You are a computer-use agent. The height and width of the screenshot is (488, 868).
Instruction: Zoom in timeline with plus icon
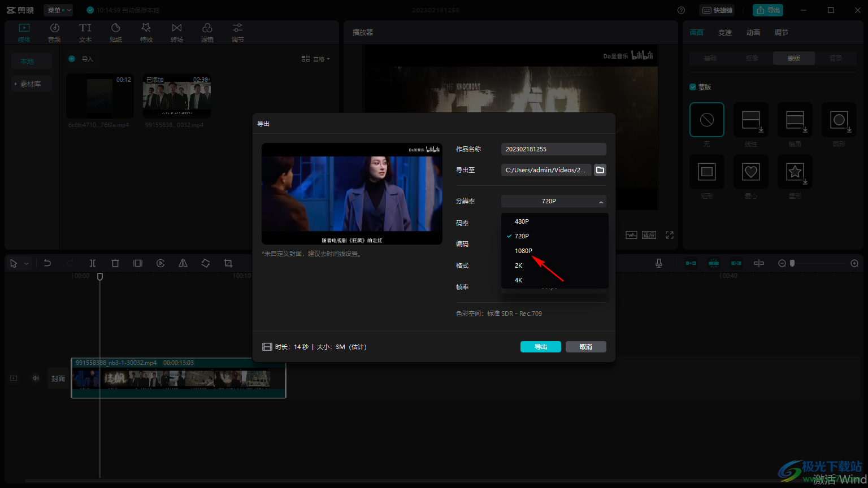(x=854, y=263)
